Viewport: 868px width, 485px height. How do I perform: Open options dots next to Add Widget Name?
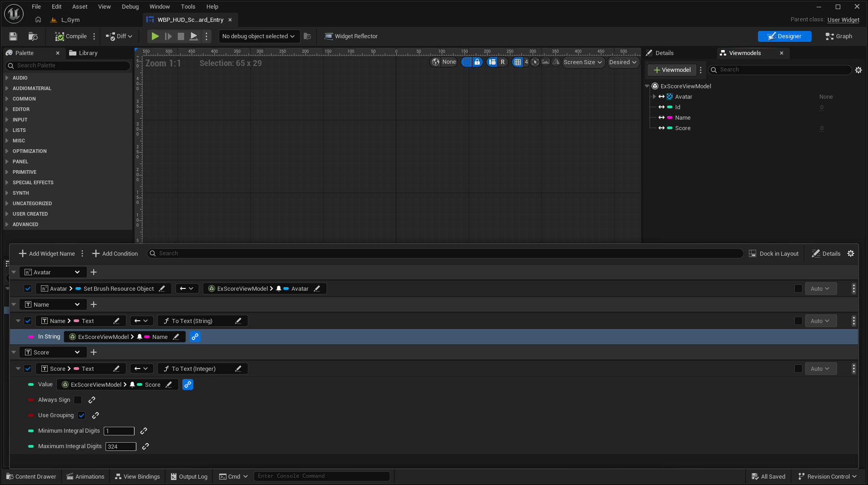(x=82, y=254)
